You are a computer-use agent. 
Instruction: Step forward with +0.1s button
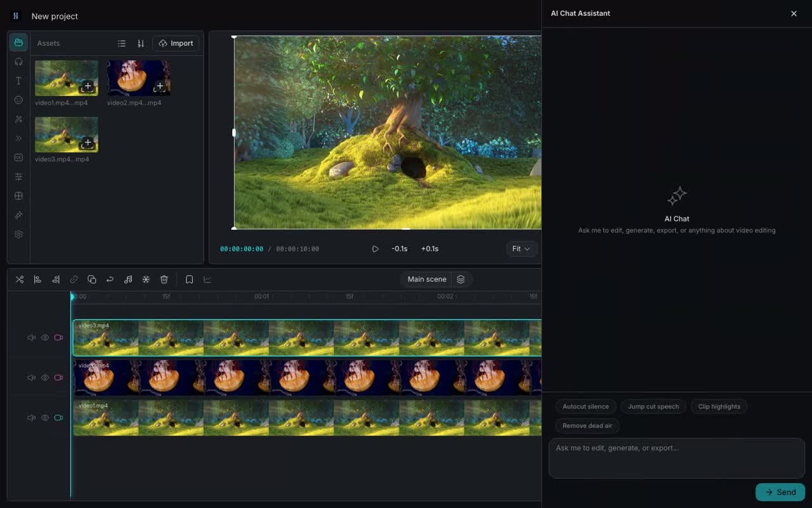[x=429, y=249]
